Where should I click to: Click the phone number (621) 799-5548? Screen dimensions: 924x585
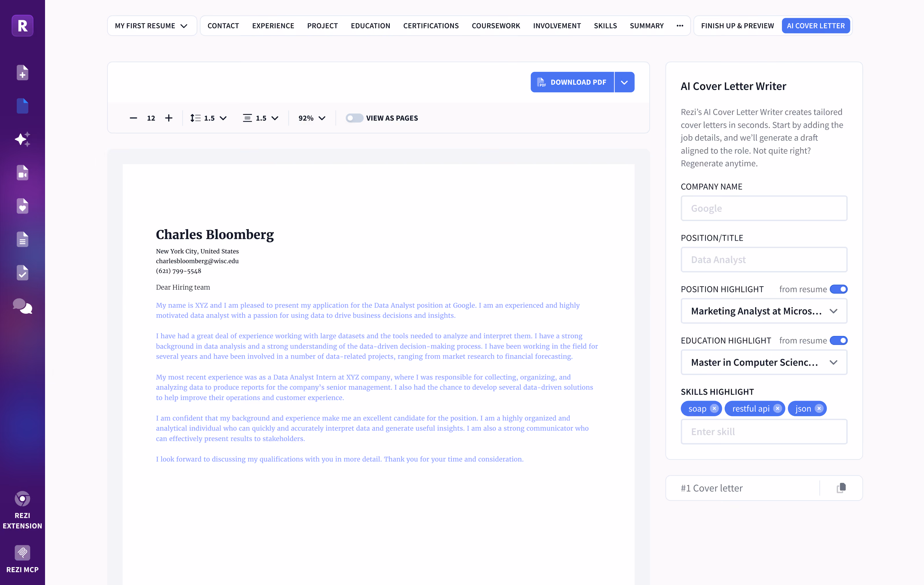click(x=178, y=271)
